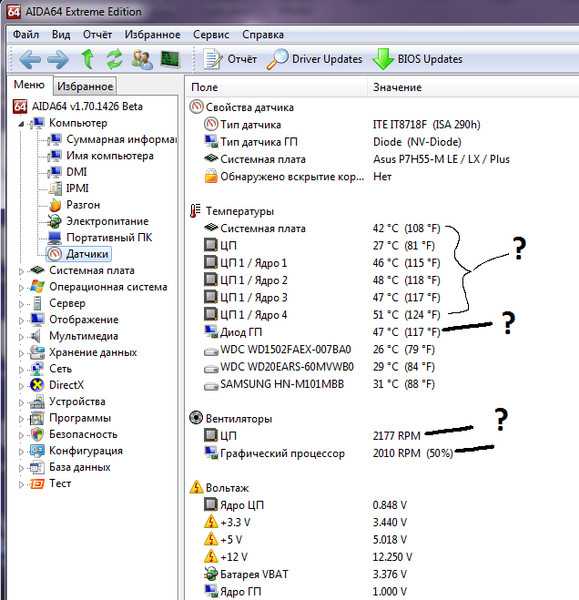Click the Поле column header

point(276,87)
